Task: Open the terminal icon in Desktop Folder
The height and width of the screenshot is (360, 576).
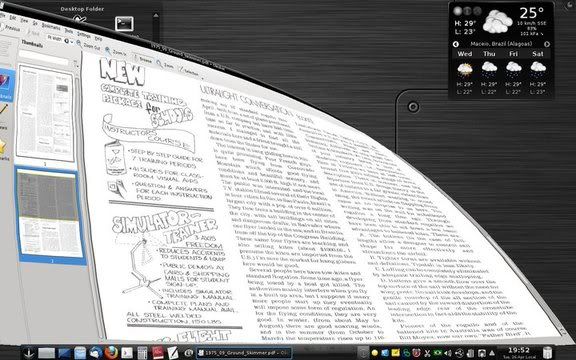Action: click(x=124, y=24)
